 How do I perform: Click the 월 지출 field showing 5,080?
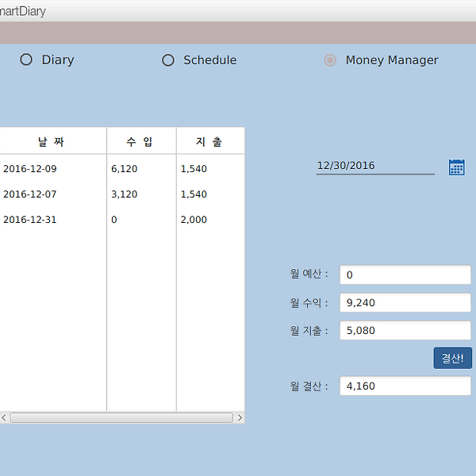[405, 330]
